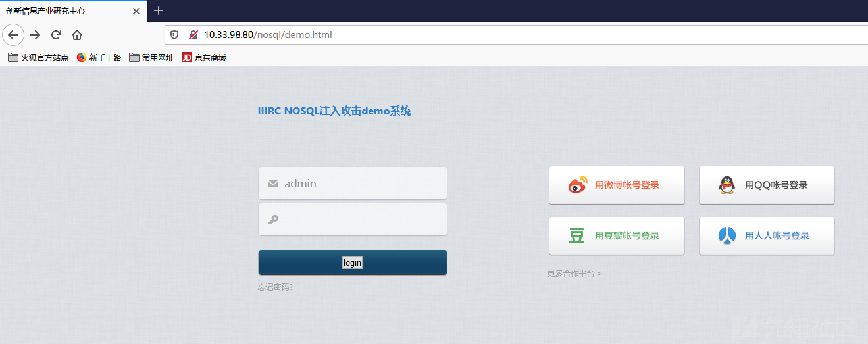Image resolution: width=868 pixels, height=344 pixels.
Task: Open a new browser tab
Action: (159, 11)
